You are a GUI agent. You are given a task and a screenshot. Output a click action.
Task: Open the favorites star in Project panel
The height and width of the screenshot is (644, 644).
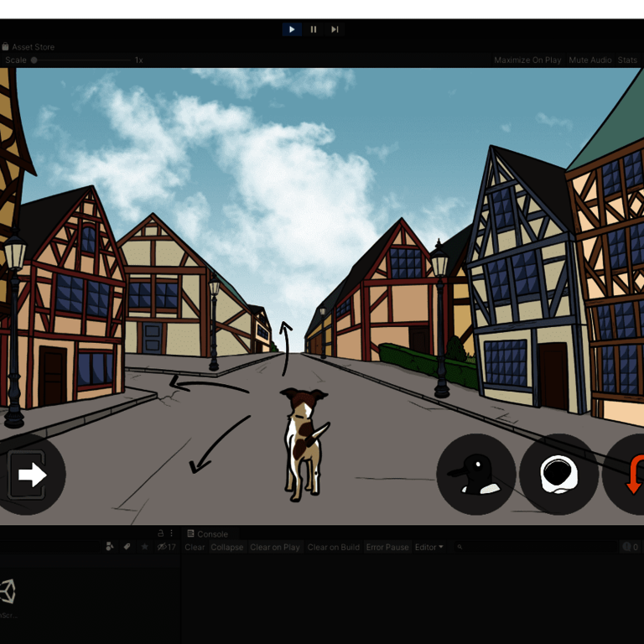(144, 547)
